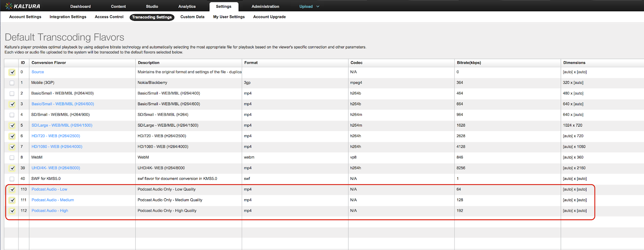Image resolution: width=644 pixels, height=250 pixels.
Task: Click Podcast Audio - Medium link
Action: (53, 200)
